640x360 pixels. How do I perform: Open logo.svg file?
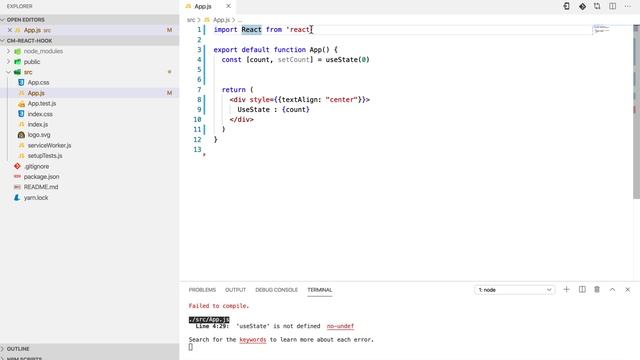(x=39, y=135)
